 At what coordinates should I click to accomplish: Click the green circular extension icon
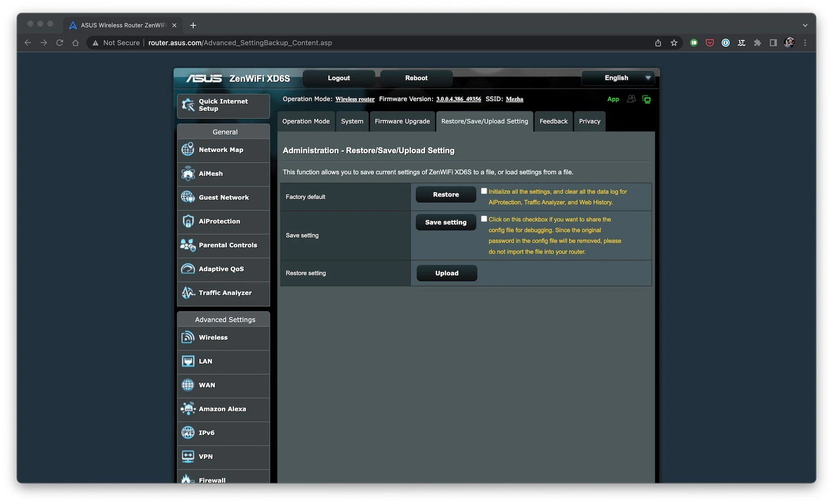[694, 43]
